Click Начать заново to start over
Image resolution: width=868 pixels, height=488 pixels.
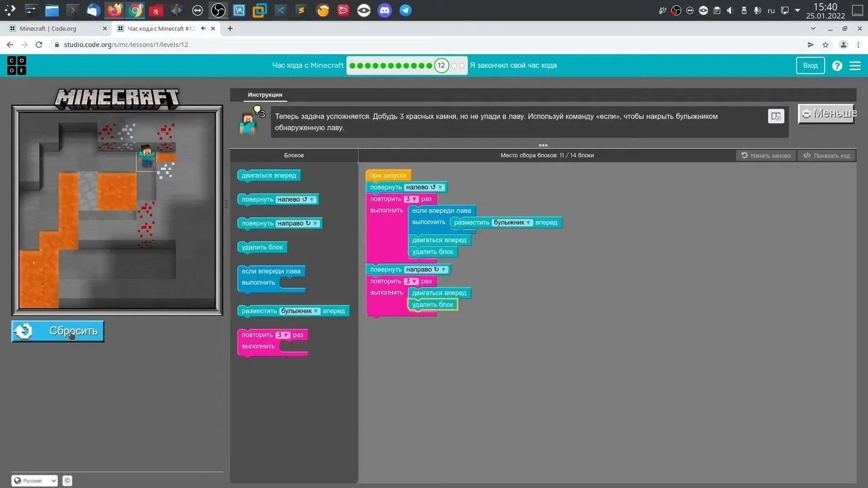[766, 155]
